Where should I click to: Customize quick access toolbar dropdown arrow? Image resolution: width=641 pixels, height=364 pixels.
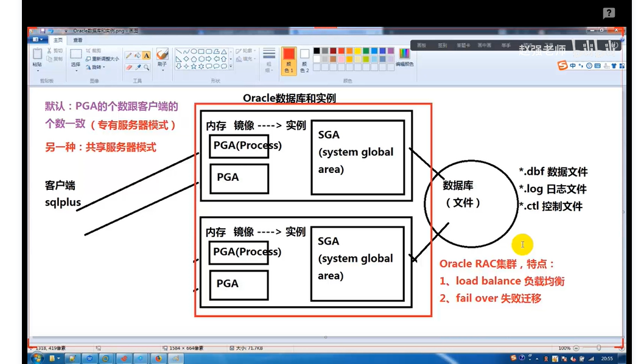click(66, 30)
